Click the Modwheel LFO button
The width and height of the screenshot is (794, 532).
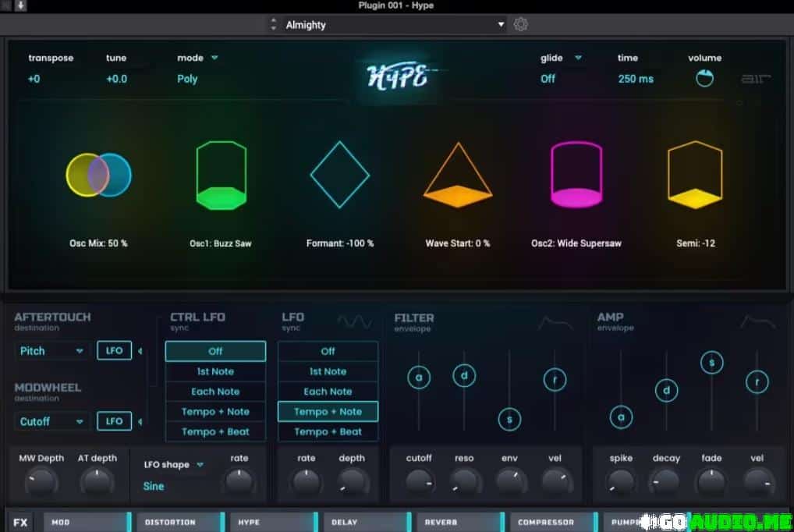pyautogui.click(x=115, y=421)
